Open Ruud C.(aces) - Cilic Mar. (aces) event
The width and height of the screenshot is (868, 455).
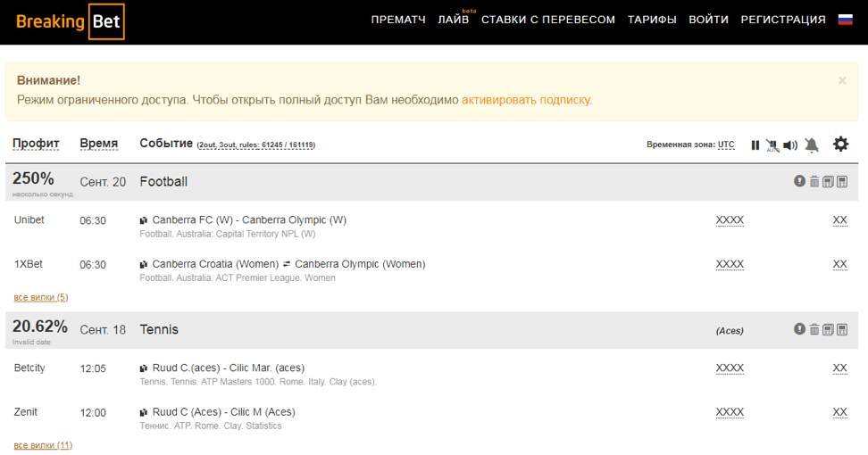(228, 368)
